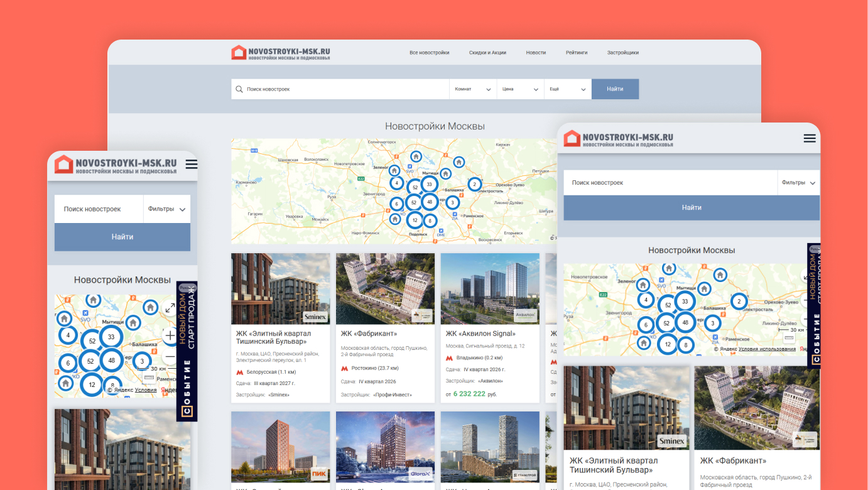
Task: Activate the ruler tool on the phone map
Action: pos(149,378)
